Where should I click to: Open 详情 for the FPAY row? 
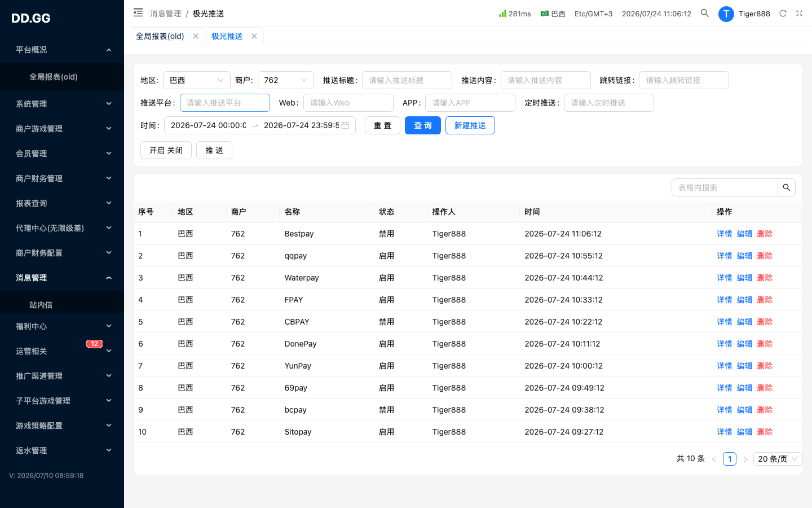point(725,300)
